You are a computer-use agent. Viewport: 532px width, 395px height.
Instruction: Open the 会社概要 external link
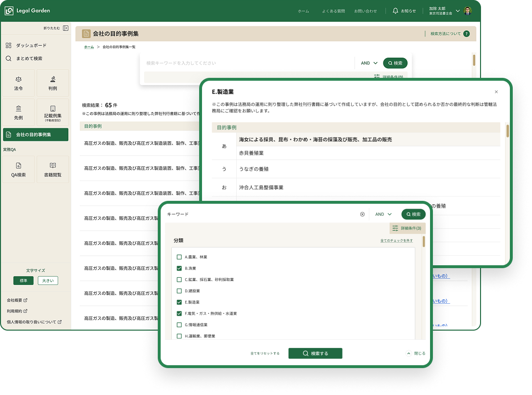click(x=17, y=300)
